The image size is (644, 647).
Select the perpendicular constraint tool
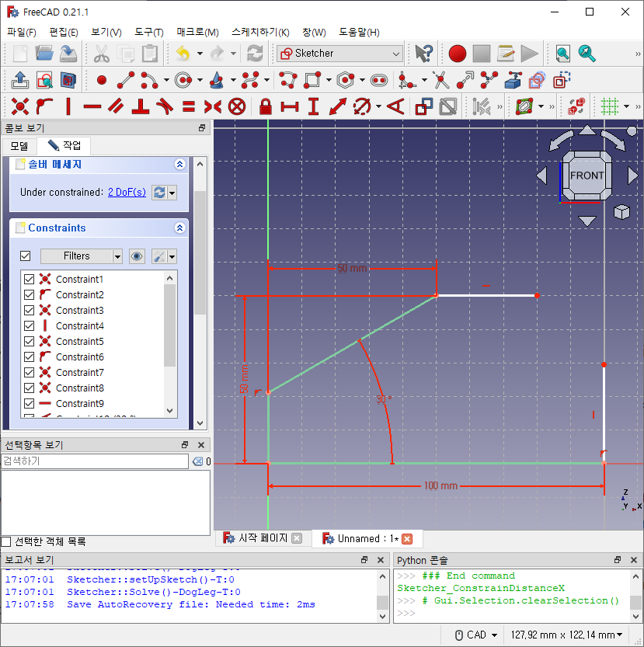(141, 106)
